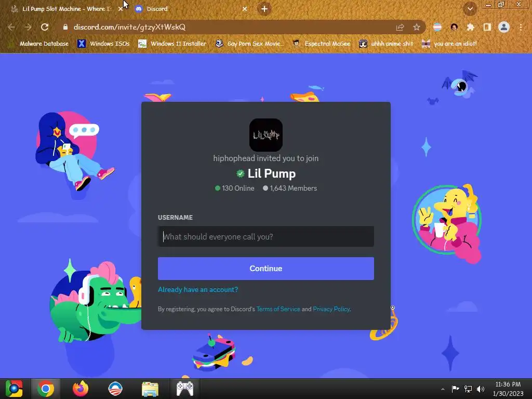The width and height of the screenshot is (532, 399).
Task: Open Start menu in taskbar
Action: pyautogui.click(x=14, y=389)
